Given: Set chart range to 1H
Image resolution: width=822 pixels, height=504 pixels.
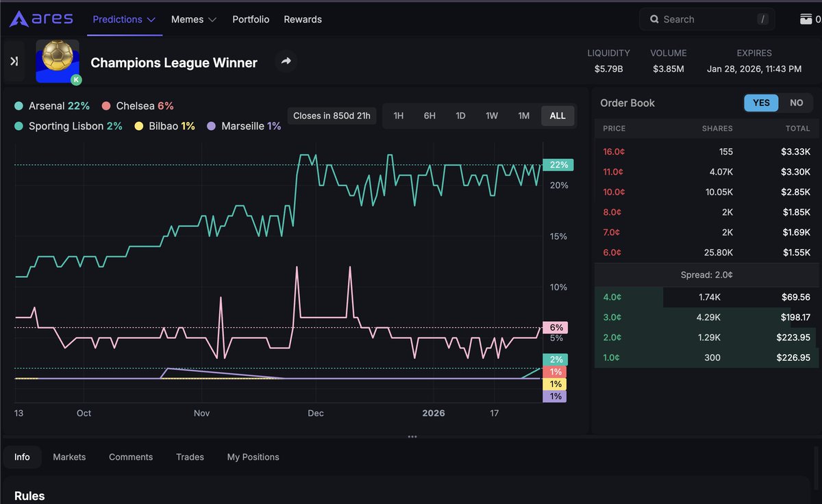Looking at the screenshot, I should click(398, 116).
